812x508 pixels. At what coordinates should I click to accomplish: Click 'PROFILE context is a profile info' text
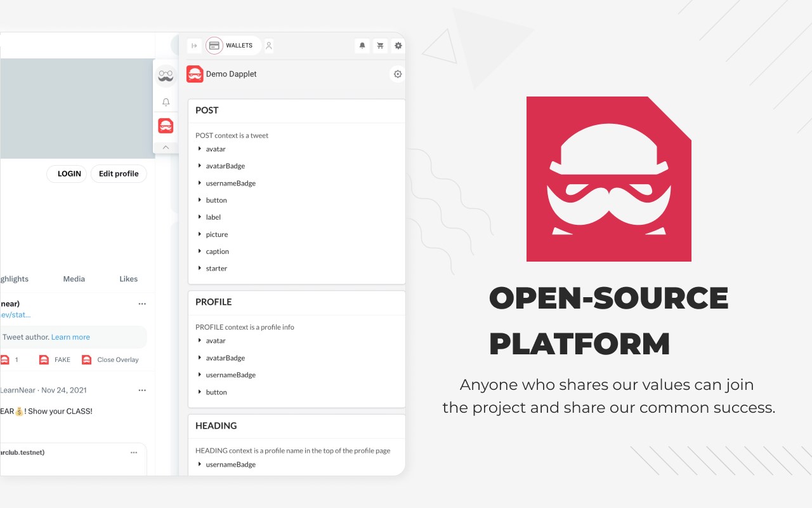pyautogui.click(x=245, y=328)
